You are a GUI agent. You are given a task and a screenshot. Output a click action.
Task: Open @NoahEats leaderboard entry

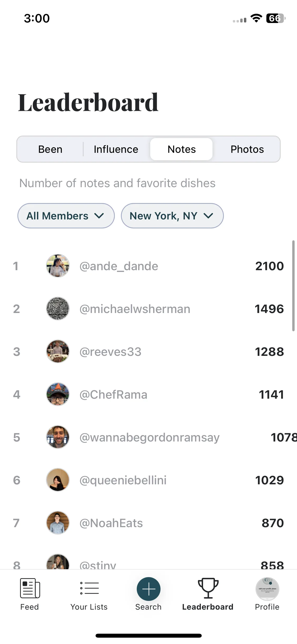(x=148, y=523)
